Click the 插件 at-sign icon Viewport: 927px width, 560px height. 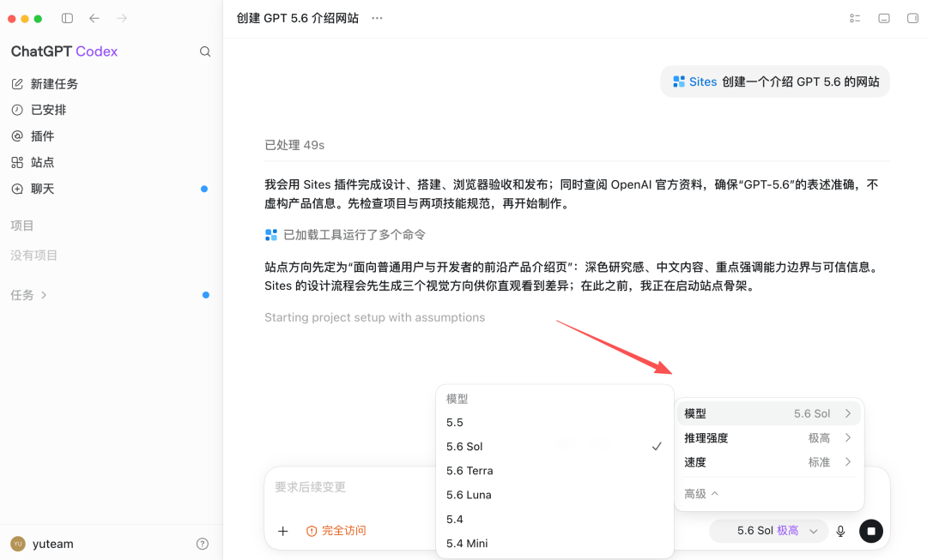pyautogui.click(x=17, y=135)
